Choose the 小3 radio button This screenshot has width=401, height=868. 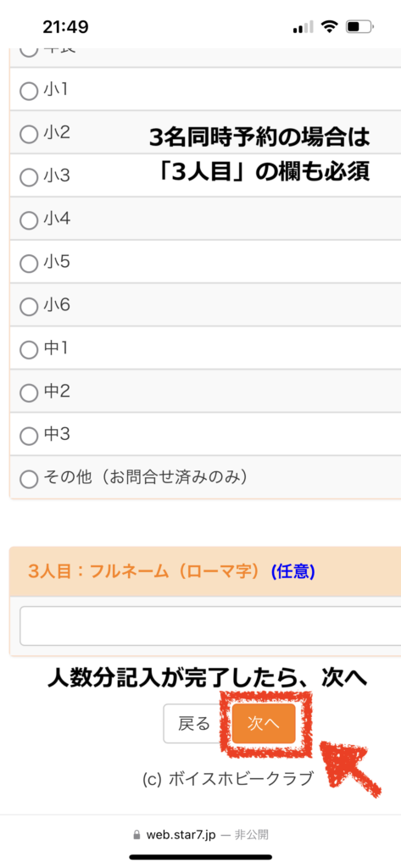click(x=28, y=176)
